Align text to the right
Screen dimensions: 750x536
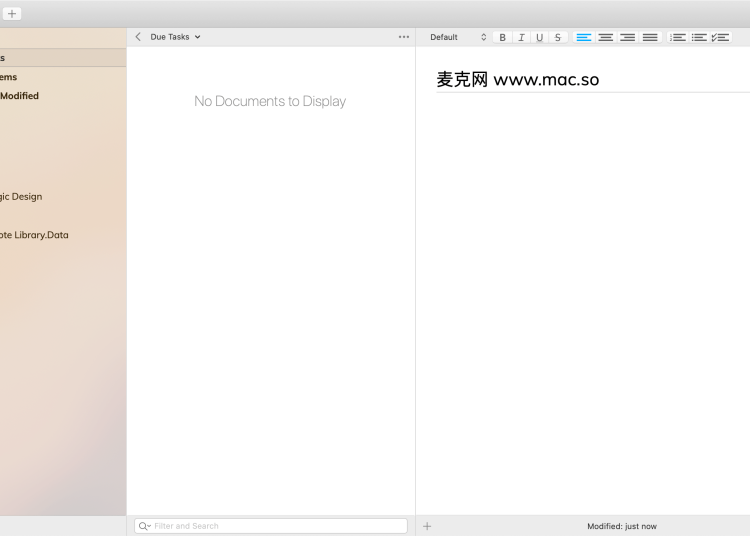pos(628,37)
